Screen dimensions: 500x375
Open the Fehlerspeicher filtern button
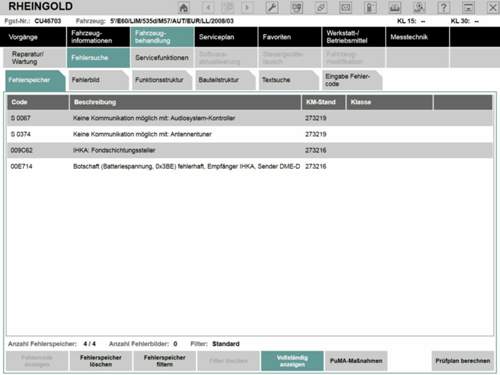(165, 361)
